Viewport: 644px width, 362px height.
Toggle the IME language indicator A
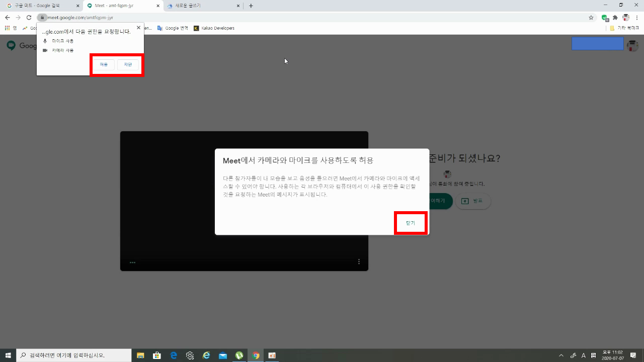pyautogui.click(x=584, y=355)
